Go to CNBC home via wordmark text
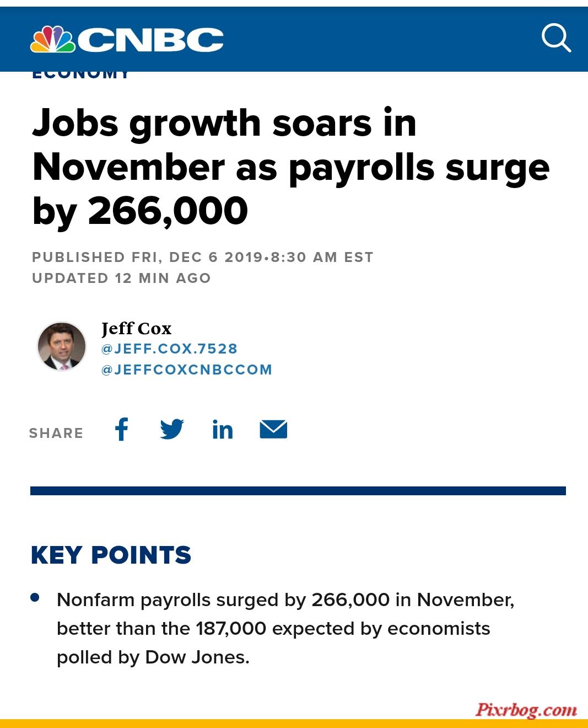The width and height of the screenshot is (588, 728). click(x=150, y=40)
